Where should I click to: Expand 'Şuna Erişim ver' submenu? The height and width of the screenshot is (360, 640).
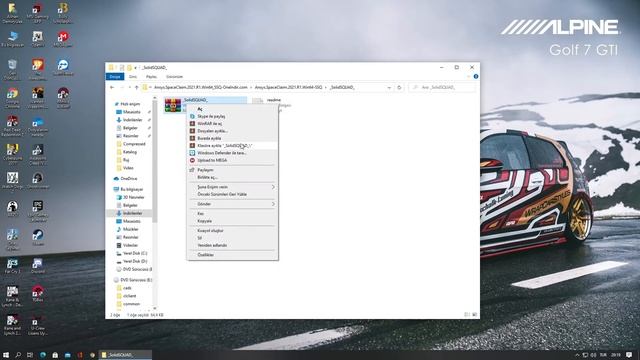coord(233,187)
